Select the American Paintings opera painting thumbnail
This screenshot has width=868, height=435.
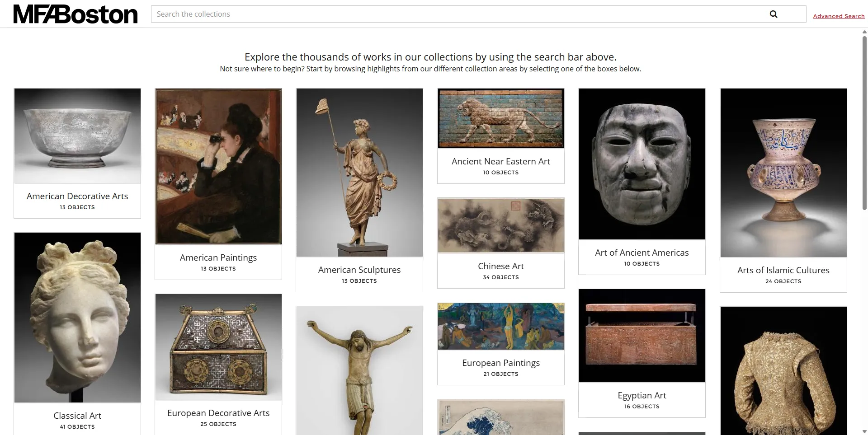click(x=218, y=166)
